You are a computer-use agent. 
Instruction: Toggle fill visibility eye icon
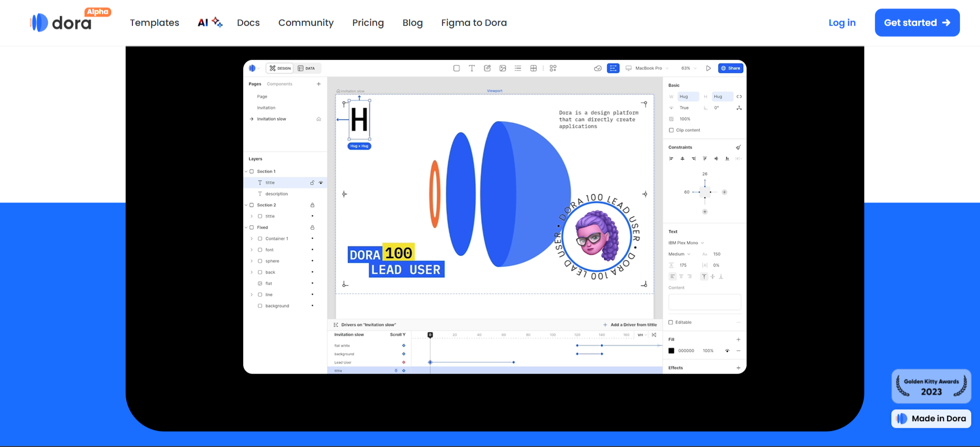point(727,351)
